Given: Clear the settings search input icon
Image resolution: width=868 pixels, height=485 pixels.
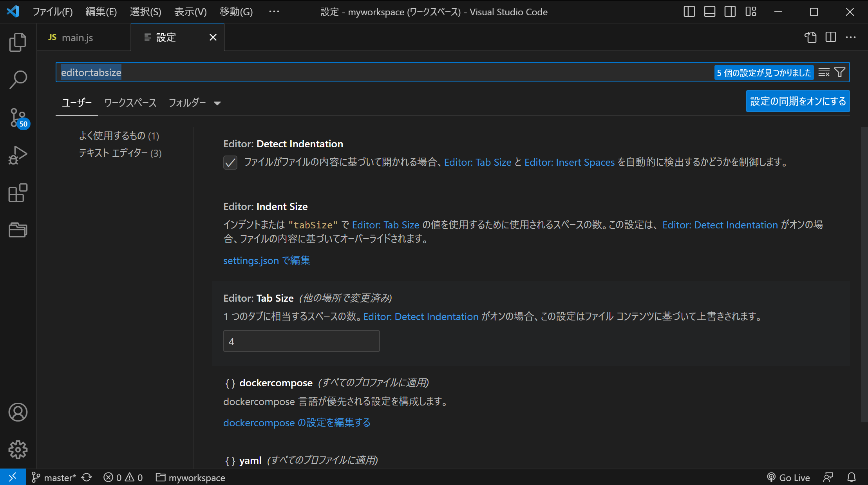Looking at the screenshot, I should coord(824,72).
